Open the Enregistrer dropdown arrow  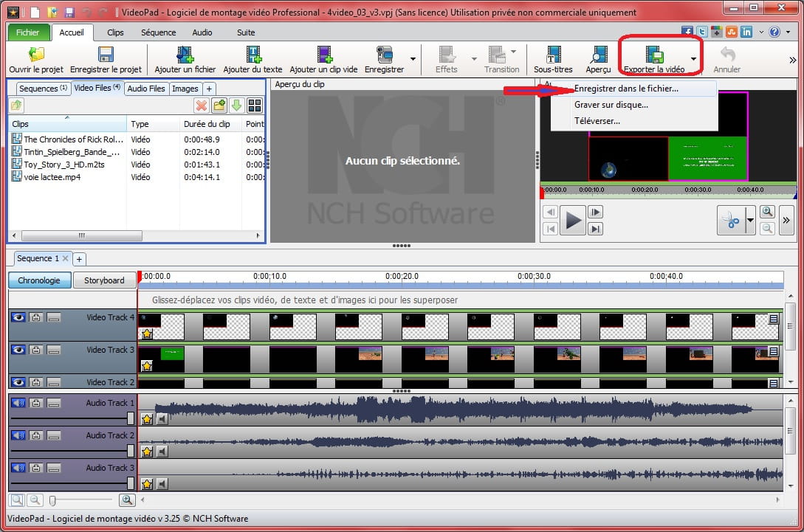tap(413, 59)
